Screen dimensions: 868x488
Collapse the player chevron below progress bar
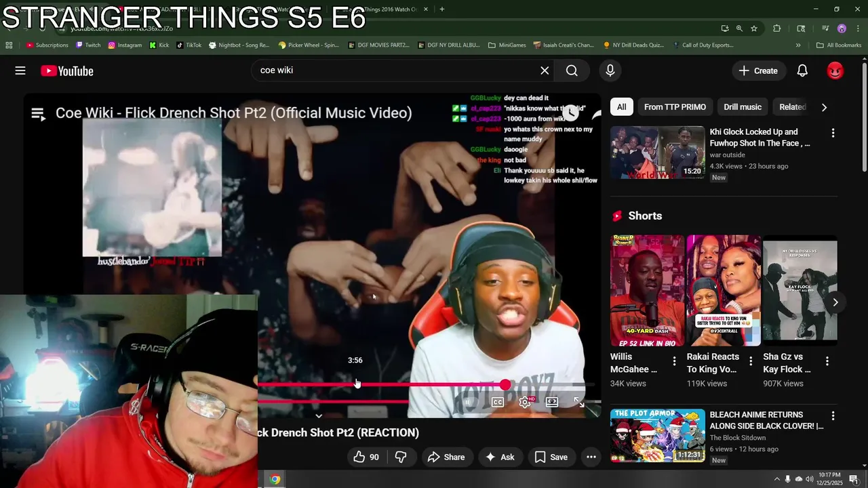pyautogui.click(x=319, y=416)
